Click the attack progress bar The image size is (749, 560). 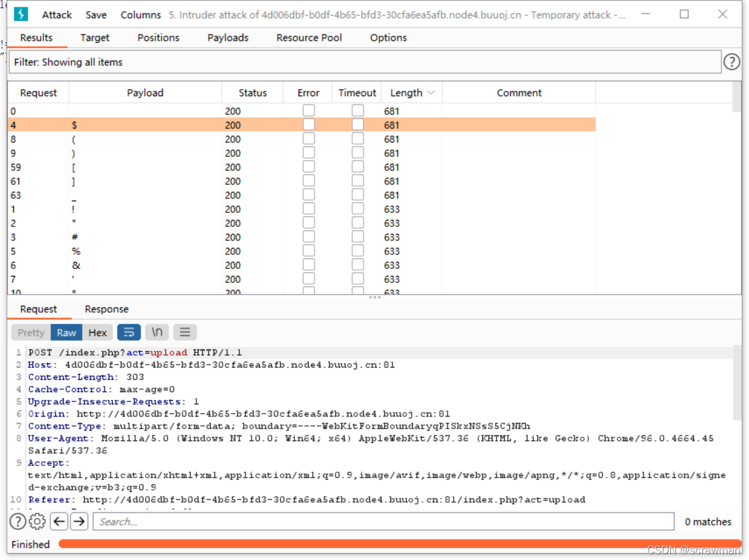pyautogui.click(x=400, y=544)
